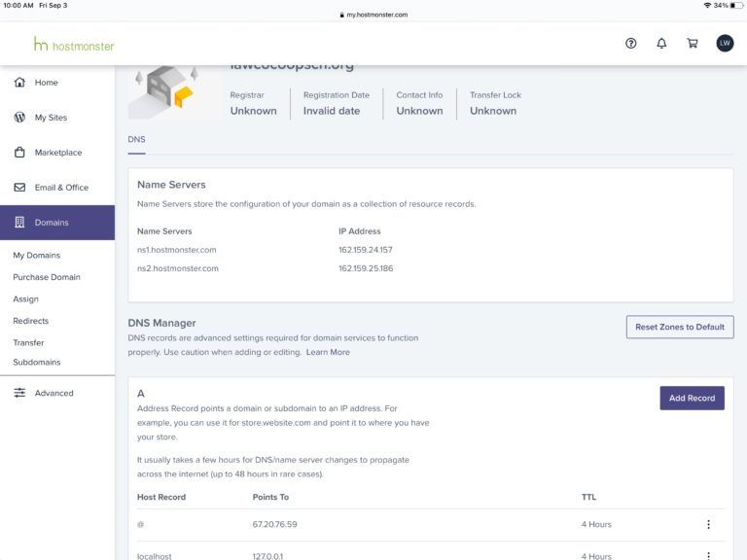Click the Host Record column header
This screenshot has height=560, width=747.
click(x=161, y=497)
